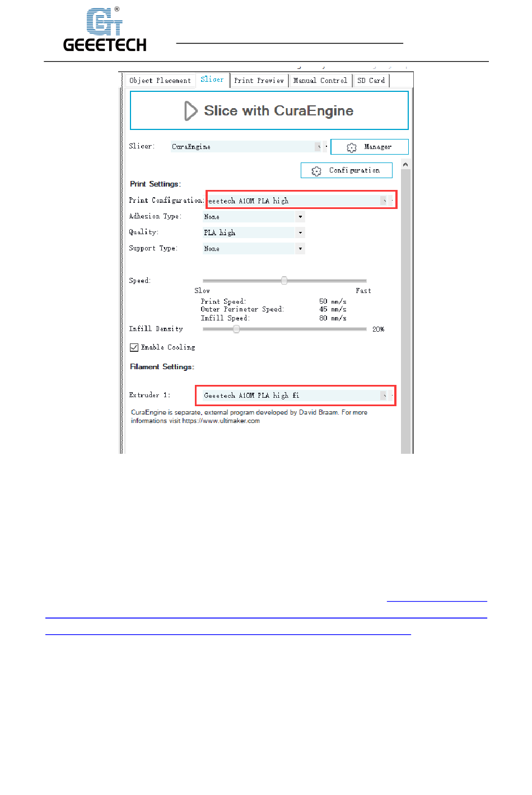
Task: Click the '50 mm/s' Print Speed value
Action: click(x=333, y=301)
